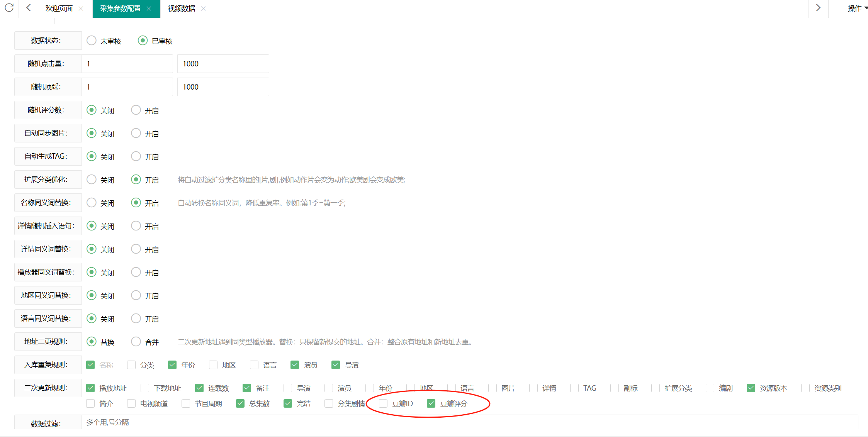Select 未审核 for 数据状态
868x437 pixels.
point(92,41)
